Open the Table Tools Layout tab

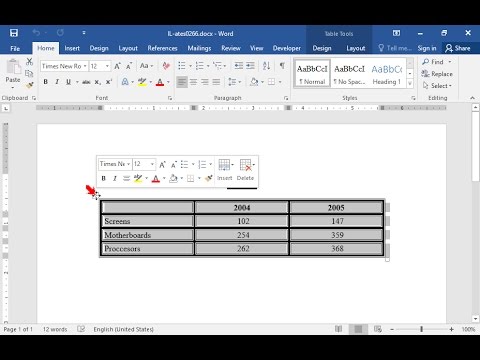(356, 48)
